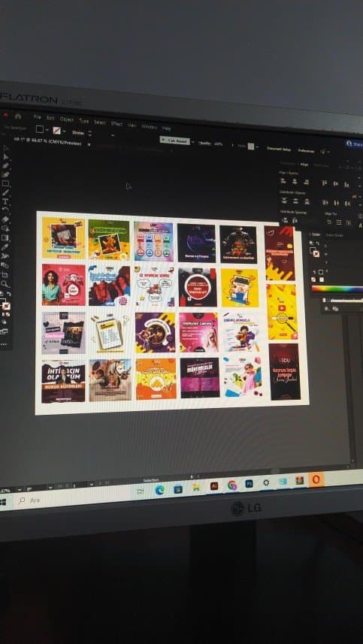Click Horizontal Distribute Right icon
The height and width of the screenshot is (644, 363).
tap(348, 204)
